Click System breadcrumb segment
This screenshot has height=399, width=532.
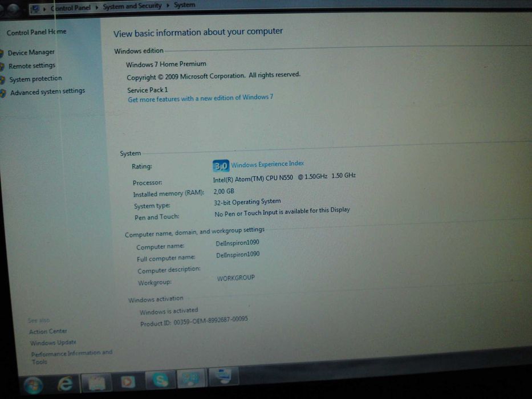click(184, 5)
